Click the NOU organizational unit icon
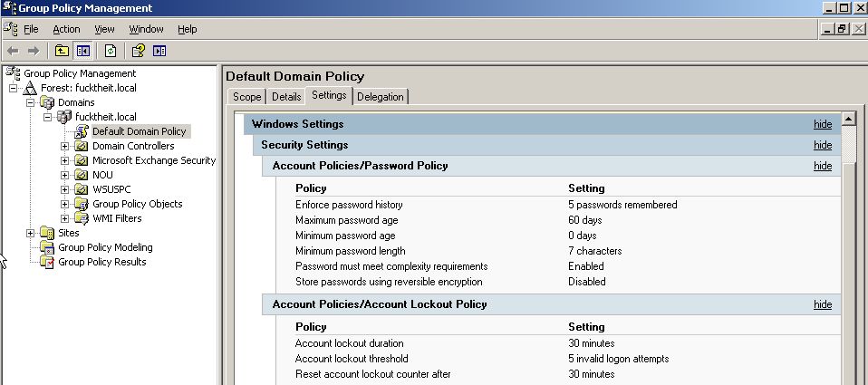The width and height of the screenshot is (868, 385). (x=82, y=175)
